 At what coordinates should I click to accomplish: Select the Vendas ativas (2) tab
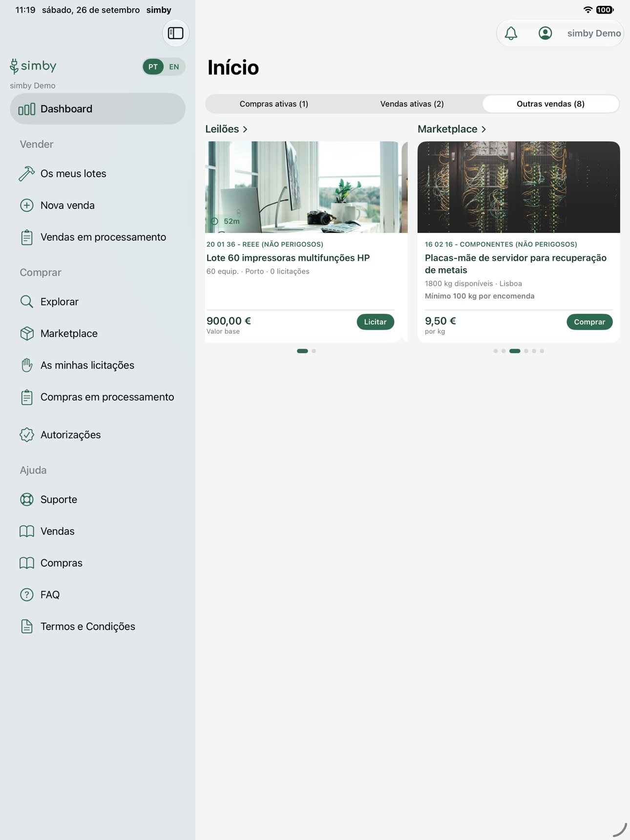click(x=412, y=104)
